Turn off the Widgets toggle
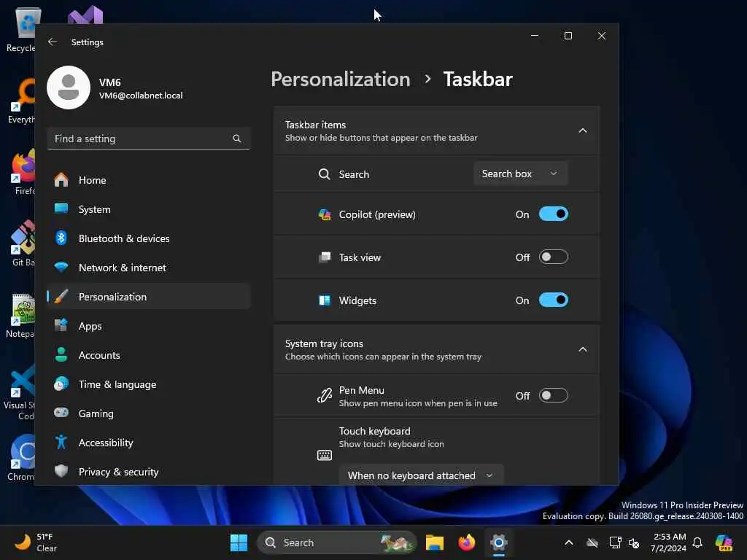 point(554,300)
